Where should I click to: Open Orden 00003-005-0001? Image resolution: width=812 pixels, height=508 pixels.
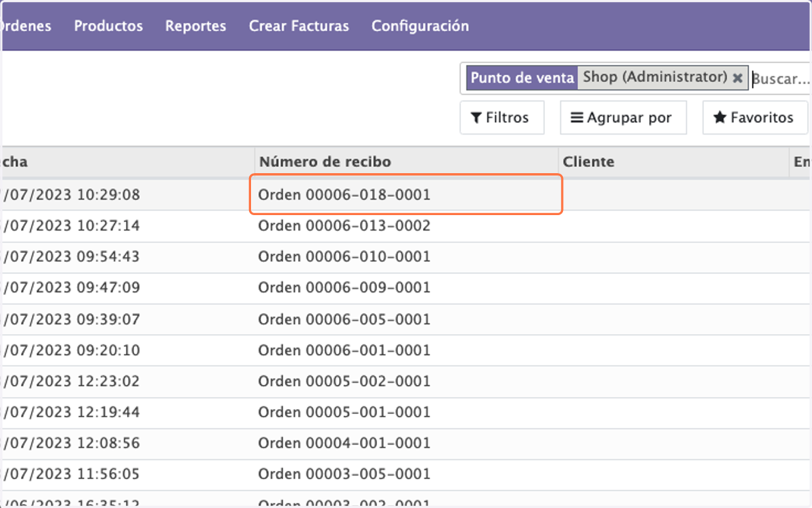click(344, 474)
